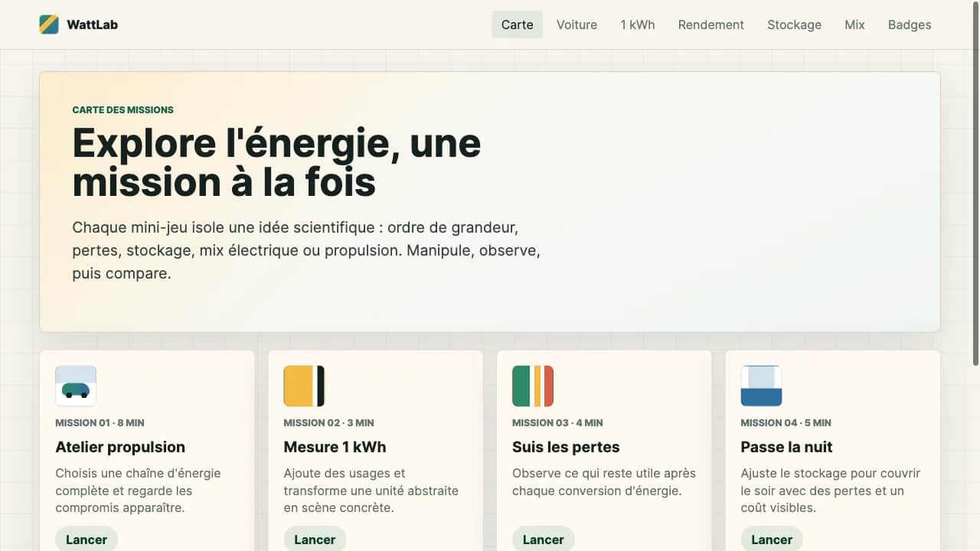Start the Passe la nuit mission
980x551 pixels.
coord(772,539)
